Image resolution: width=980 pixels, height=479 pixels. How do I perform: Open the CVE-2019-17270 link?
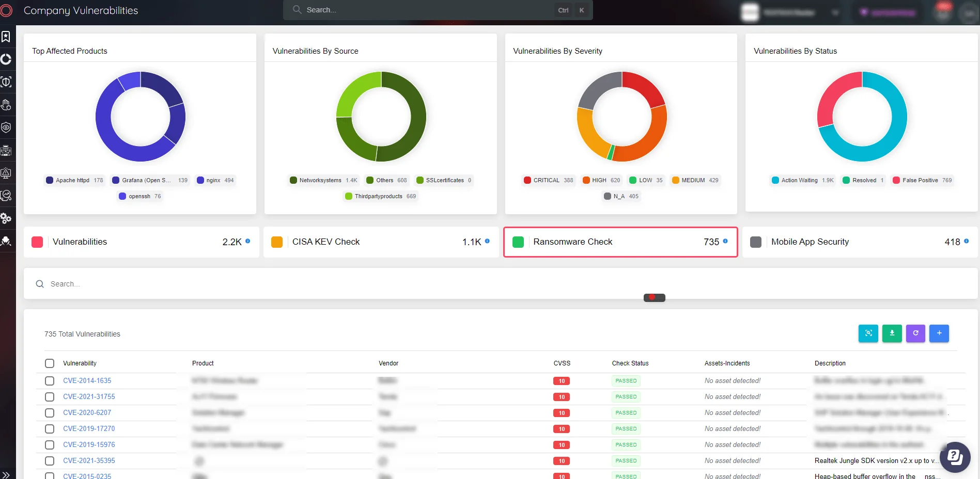pos(89,428)
